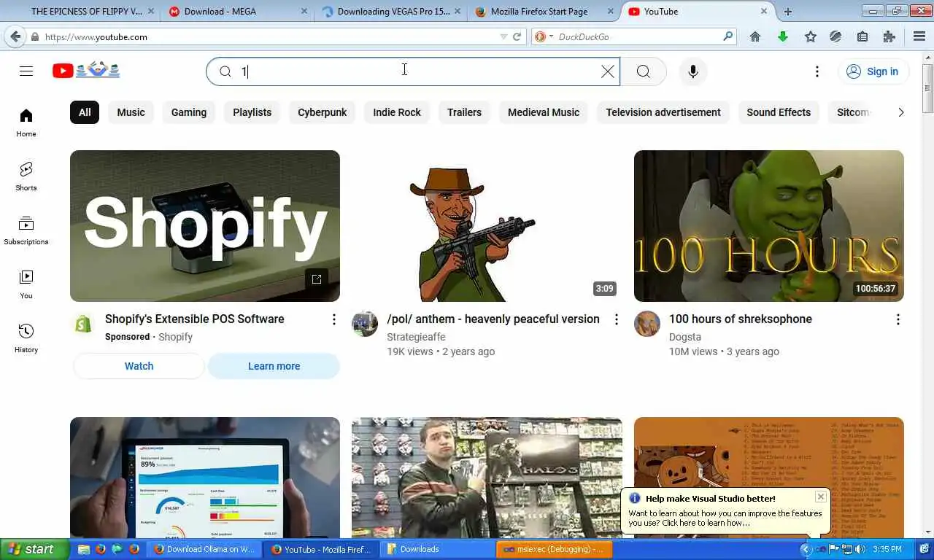This screenshot has height=560, width=934.
Task: Click the Windows start button
Action: click(34, 549)
